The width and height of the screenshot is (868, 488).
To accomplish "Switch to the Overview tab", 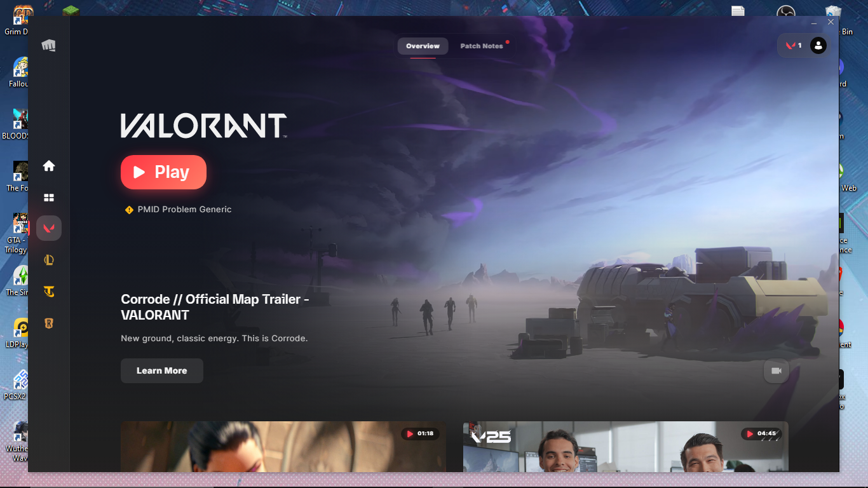I will pos(423,46).
